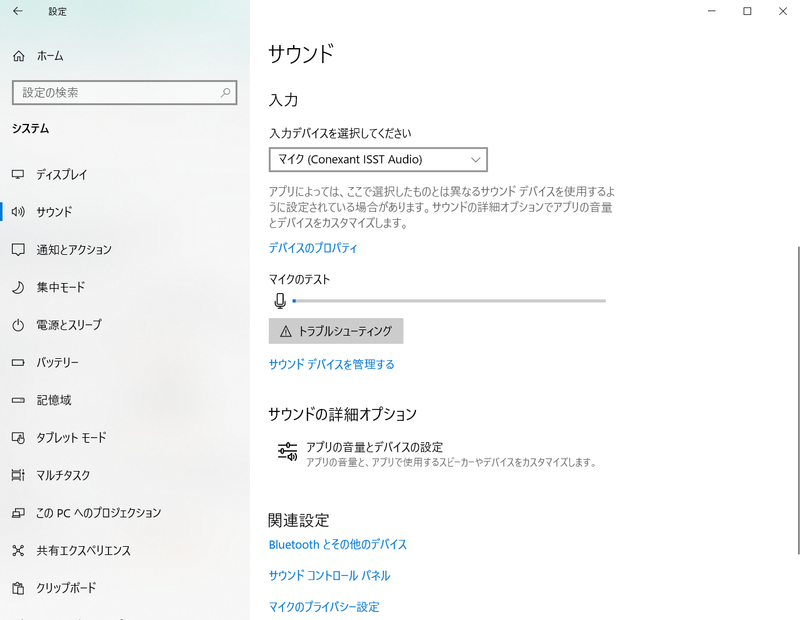800x620 pixels.
Task: Open 記憶域 settings page
Action: pos(54,401)
